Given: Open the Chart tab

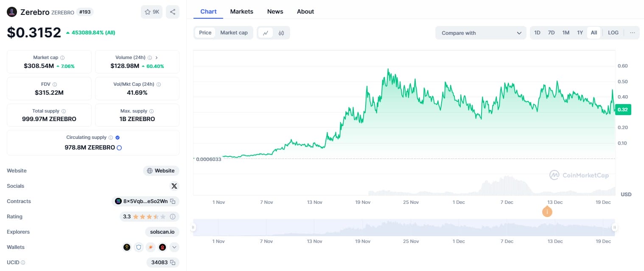Looking at the screenshot, I should click(x=208, y=11).
